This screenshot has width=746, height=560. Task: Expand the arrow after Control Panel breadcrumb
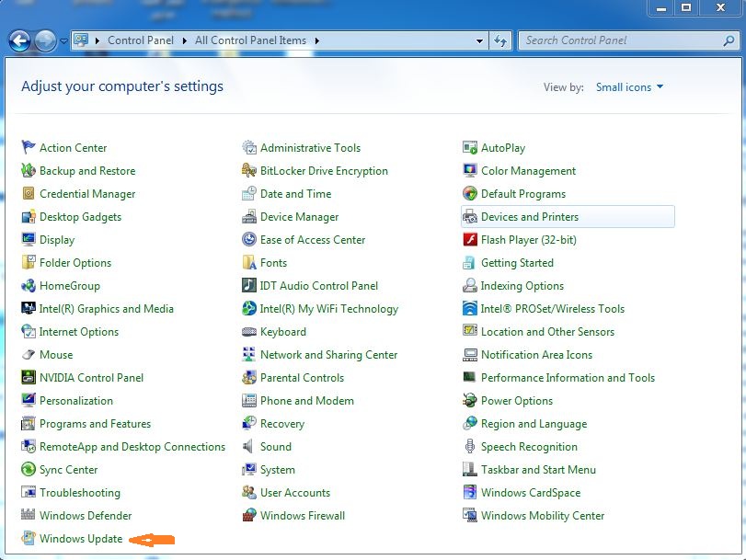pos(185,40)
